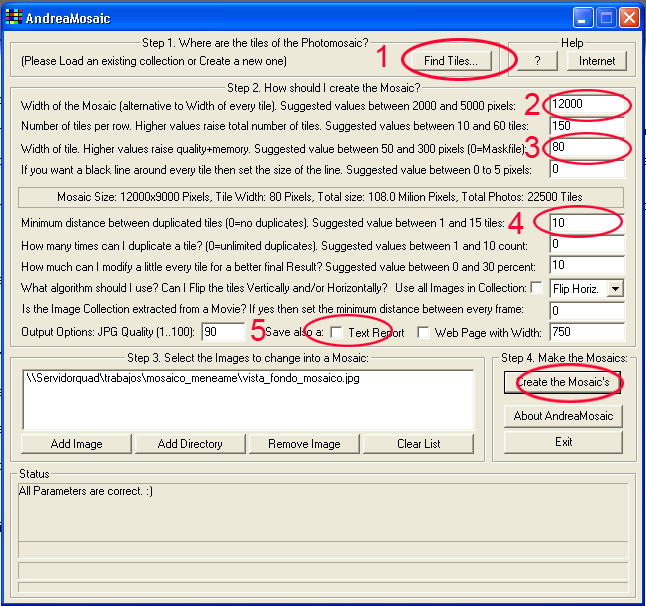Click the minimum distance between duplicates field
This screenshot has height=606, width=646.
click(x=587, y=223)
